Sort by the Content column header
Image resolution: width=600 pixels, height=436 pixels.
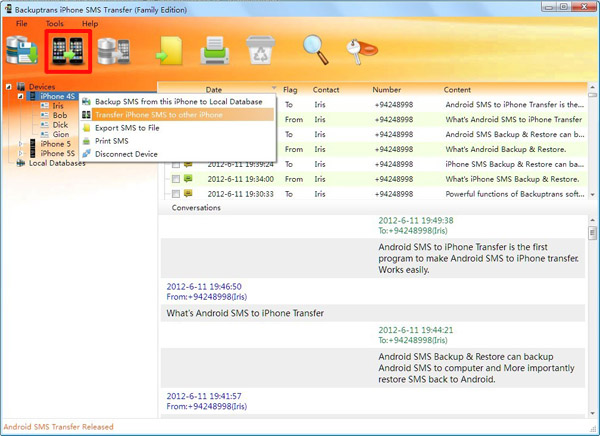tap(457, 90)
